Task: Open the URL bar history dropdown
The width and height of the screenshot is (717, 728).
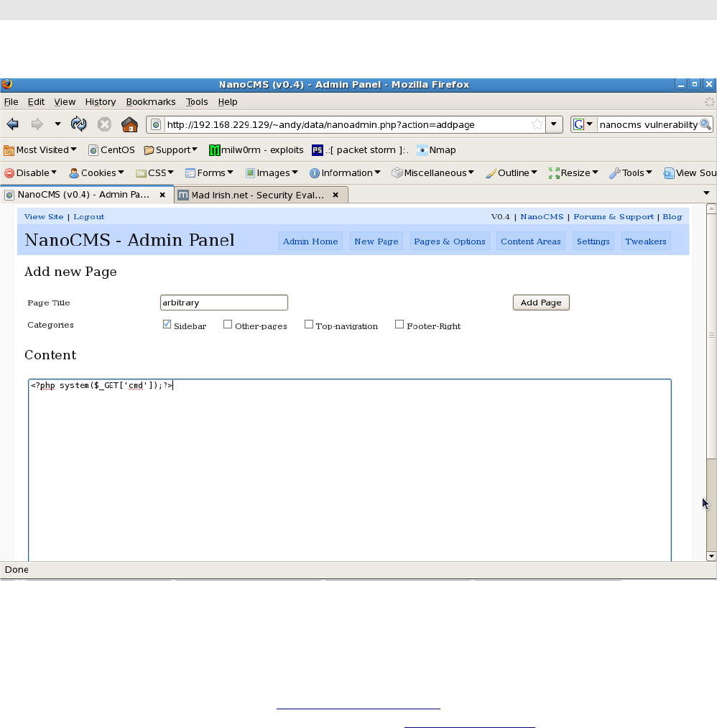Action: pyautogui.click(x=554, y=124)
